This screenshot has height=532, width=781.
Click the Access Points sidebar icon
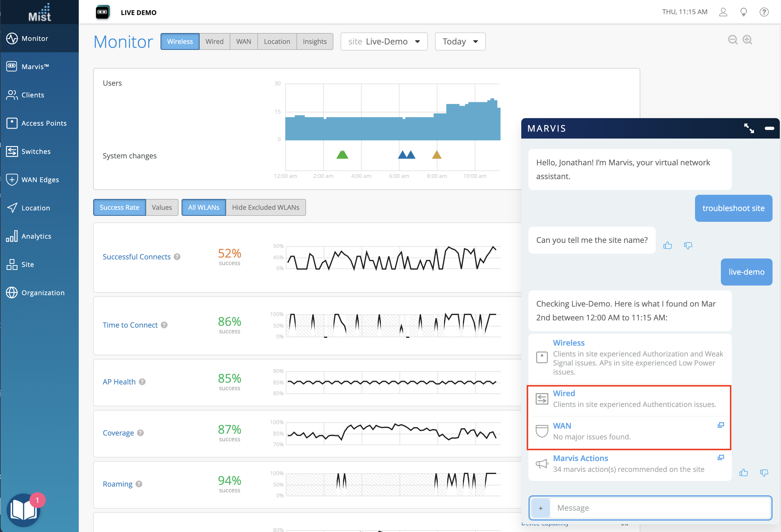pyautogui.click(x=12, y=123)
